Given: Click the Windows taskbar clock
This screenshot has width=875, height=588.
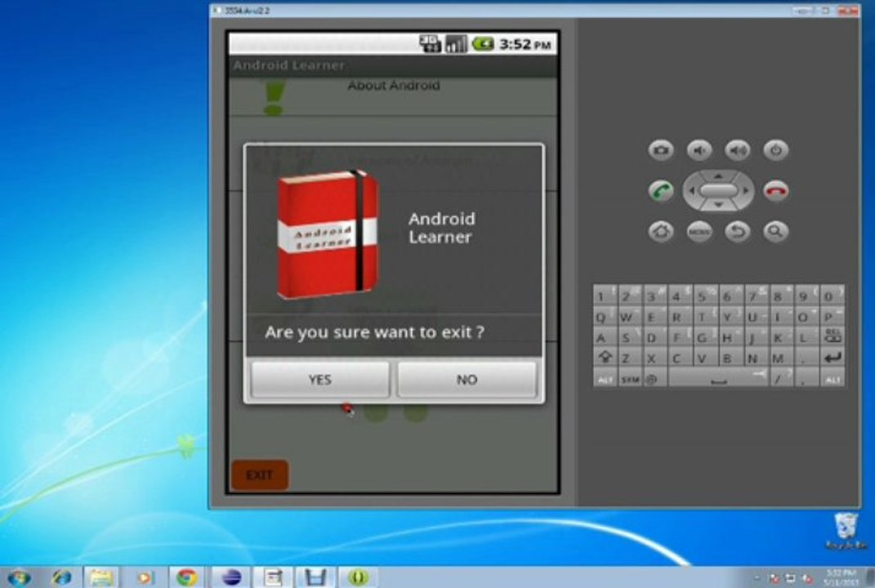Looking at the screenshot, I should pos(841,577).
